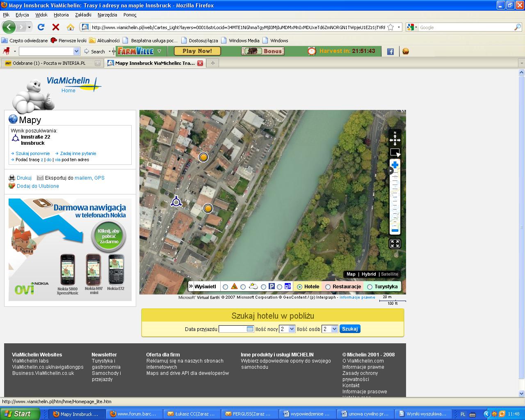Click the map pan compass control
Image resolution: width=525 pixels, height=420 pixels.
coord(395,139)
